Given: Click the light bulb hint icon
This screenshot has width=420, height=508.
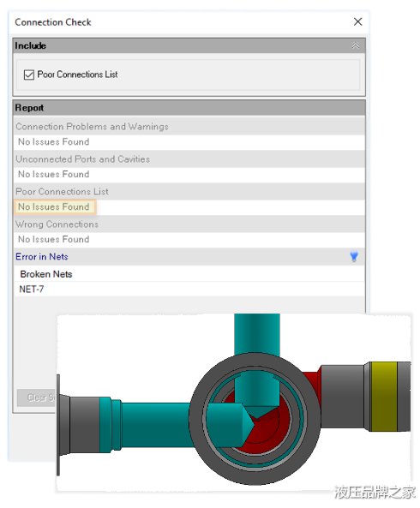Looking at the screenshot, I should 354,256.
